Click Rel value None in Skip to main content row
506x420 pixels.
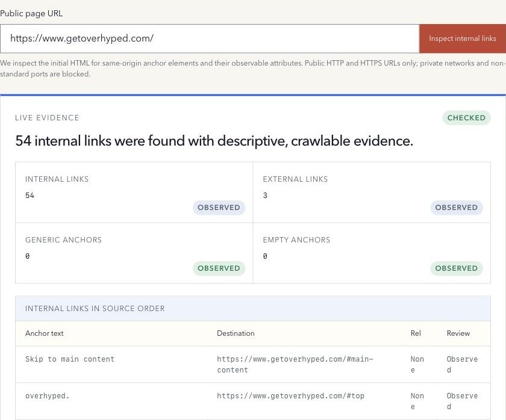(417, 365)
